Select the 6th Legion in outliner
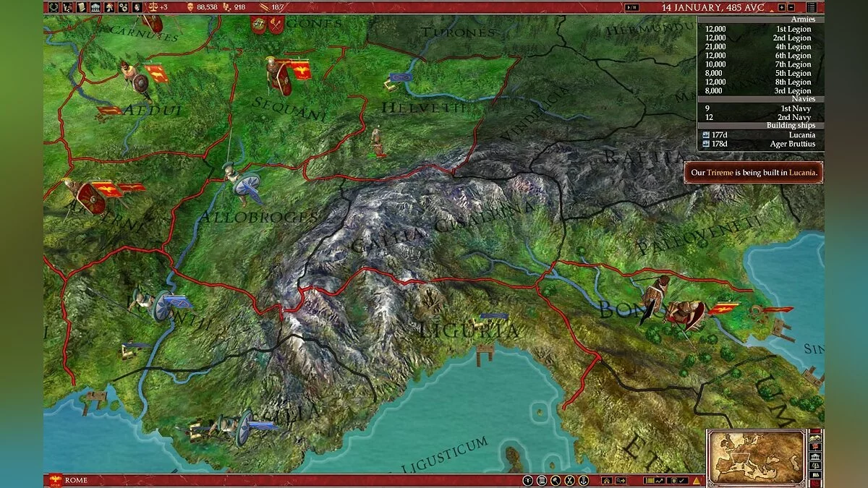The image size is (868, 488). 759,56
